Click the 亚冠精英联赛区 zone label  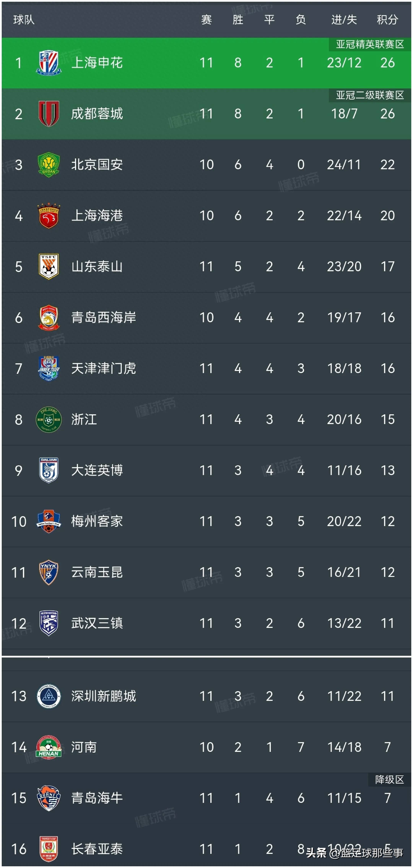click(370, 44)
